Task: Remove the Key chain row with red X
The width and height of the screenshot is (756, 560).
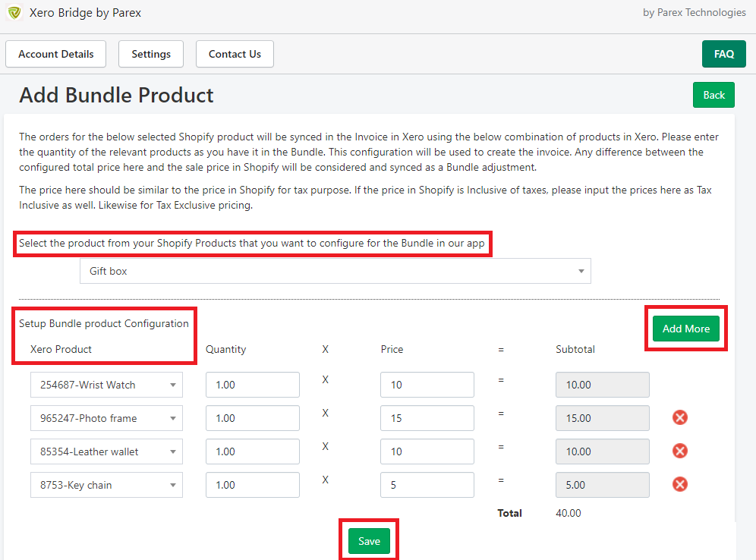Action: point(680,484)
